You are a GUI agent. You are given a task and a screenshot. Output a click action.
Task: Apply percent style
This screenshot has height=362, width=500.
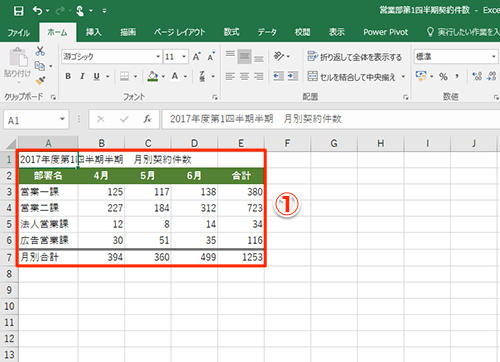(443, 77)
